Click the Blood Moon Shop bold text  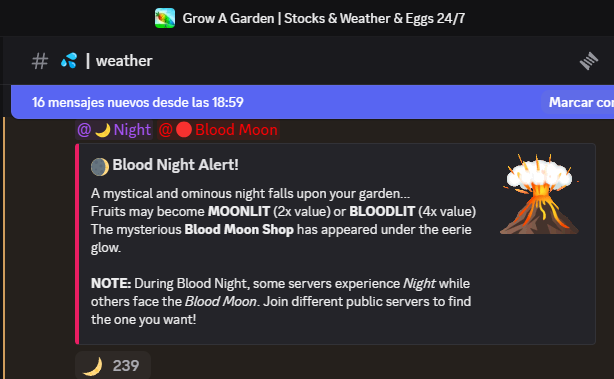(239, 229)
